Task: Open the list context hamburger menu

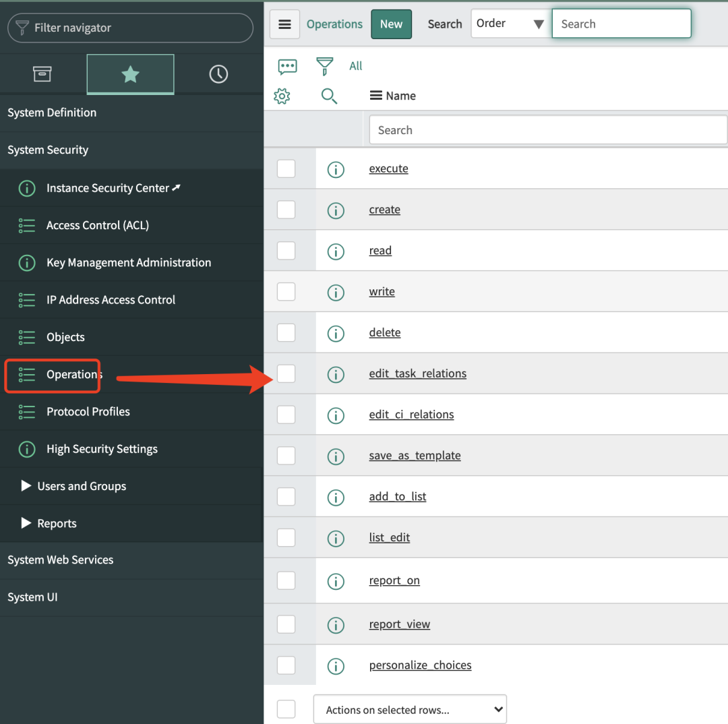Action: coord(284,24)
